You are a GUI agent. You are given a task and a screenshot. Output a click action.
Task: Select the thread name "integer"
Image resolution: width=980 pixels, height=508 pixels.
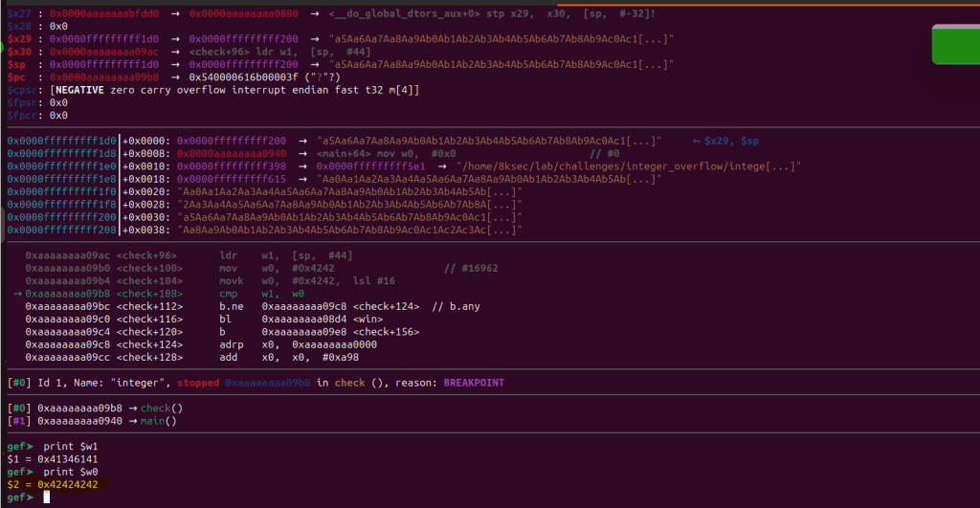[141, 383]
